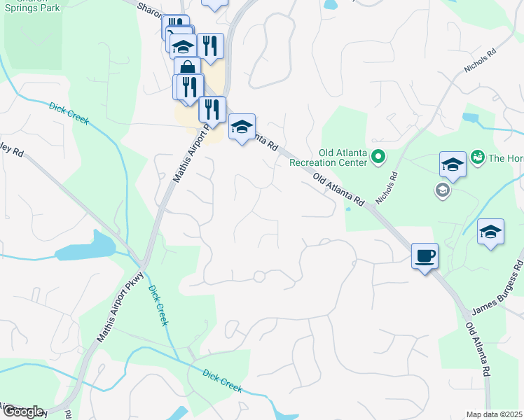Viewport: 524px width, 420px height.
Task: Open the green pin next to The Hor… label
Action: pyautogui.click(x=478, y=157)
